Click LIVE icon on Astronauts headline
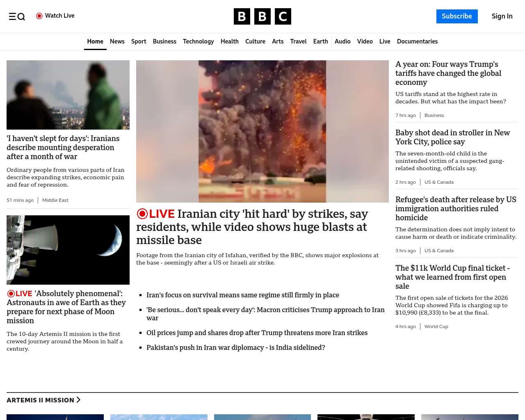Screen dimensions: 525x420 (x=11, y=294)
